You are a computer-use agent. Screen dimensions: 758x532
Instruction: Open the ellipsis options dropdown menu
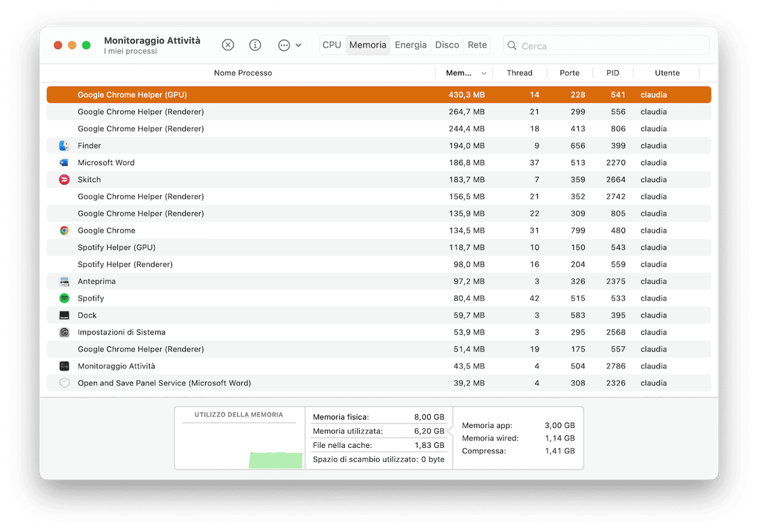(x=289, y=45)
